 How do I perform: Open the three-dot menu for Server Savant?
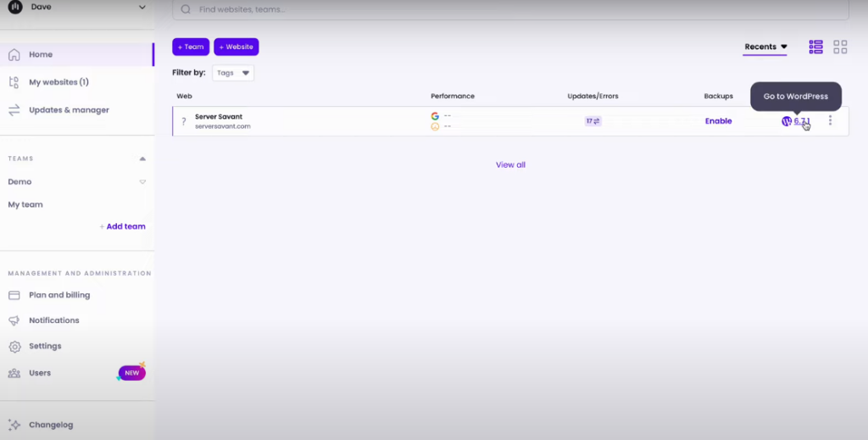pyautogui.click(x=830, y=121)
